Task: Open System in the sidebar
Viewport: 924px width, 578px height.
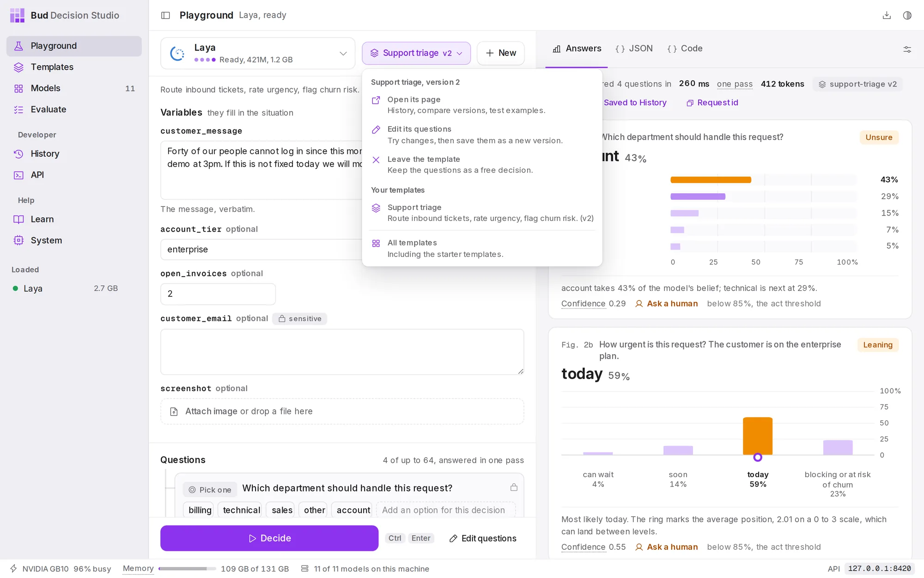Action: click(x=74, y=241)
